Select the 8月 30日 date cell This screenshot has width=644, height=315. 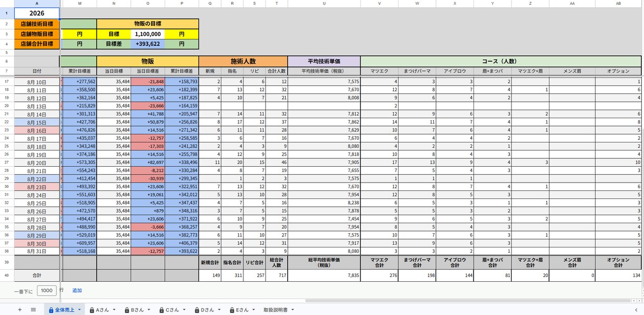coord(37,243)
